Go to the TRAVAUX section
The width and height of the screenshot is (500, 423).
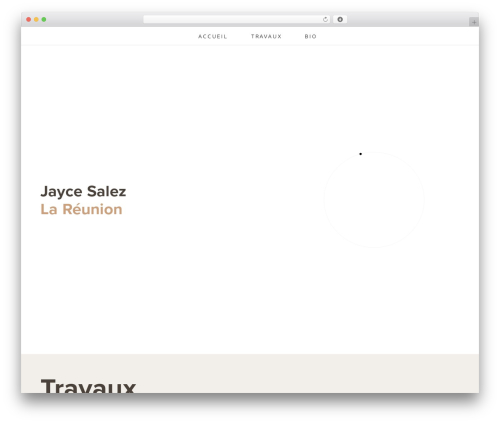pyautogui.click(x=266, y=36)
